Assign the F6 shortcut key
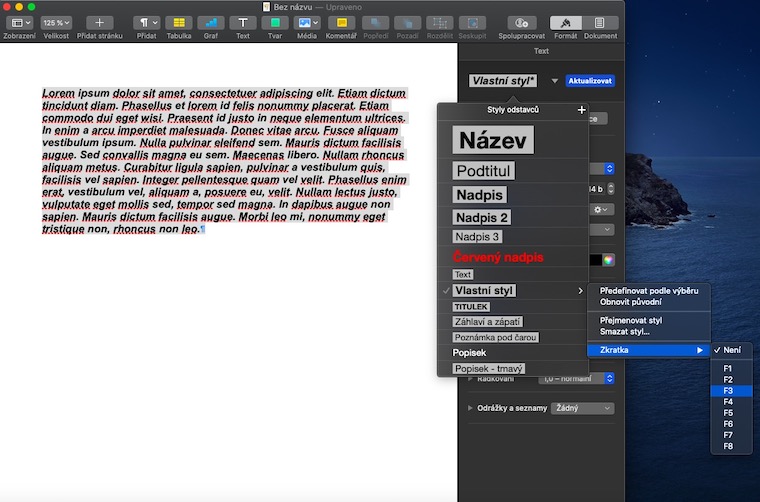Image resolution: width=760 pixels, height=502 pixels. [x=731, y=424]
